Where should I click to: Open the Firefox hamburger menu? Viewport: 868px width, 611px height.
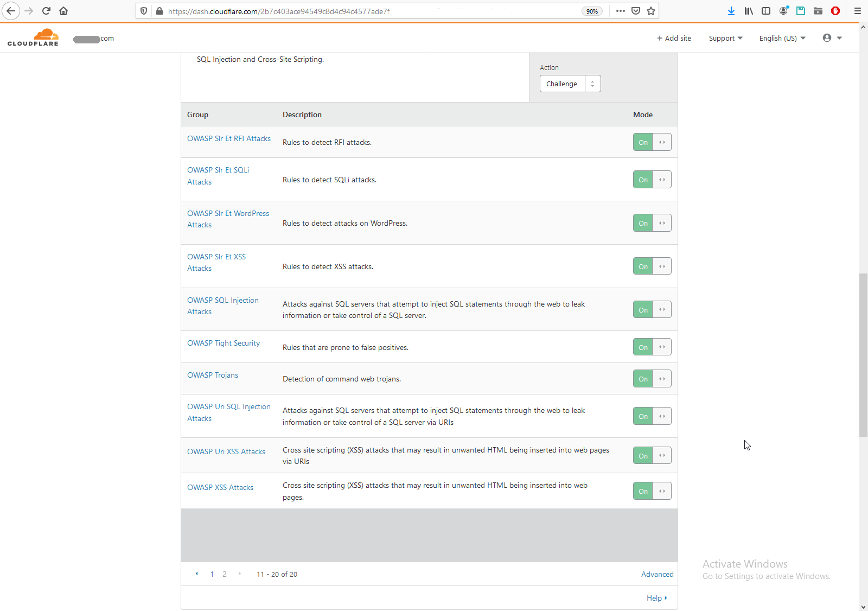857,11
